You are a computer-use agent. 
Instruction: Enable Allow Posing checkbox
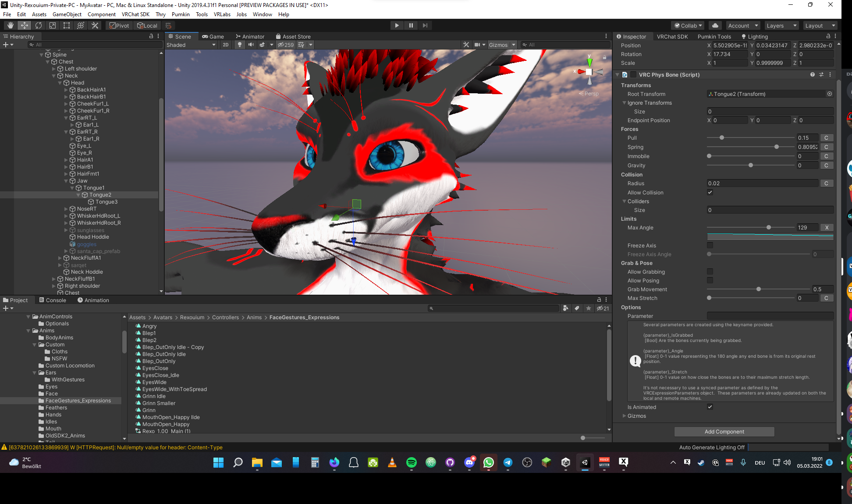coord(710,280)
